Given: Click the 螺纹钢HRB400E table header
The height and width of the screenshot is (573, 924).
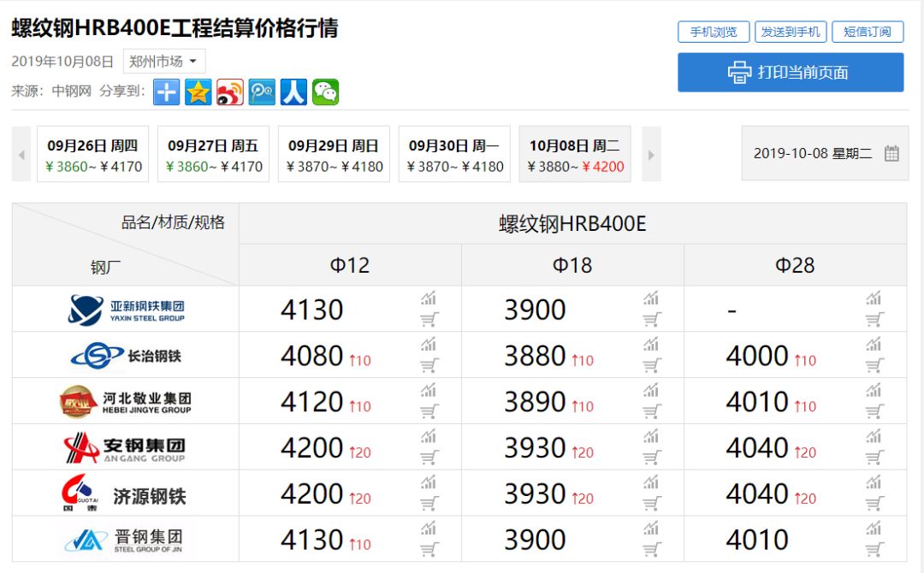Looking at the screenshot, I should (x=572, y=224).
